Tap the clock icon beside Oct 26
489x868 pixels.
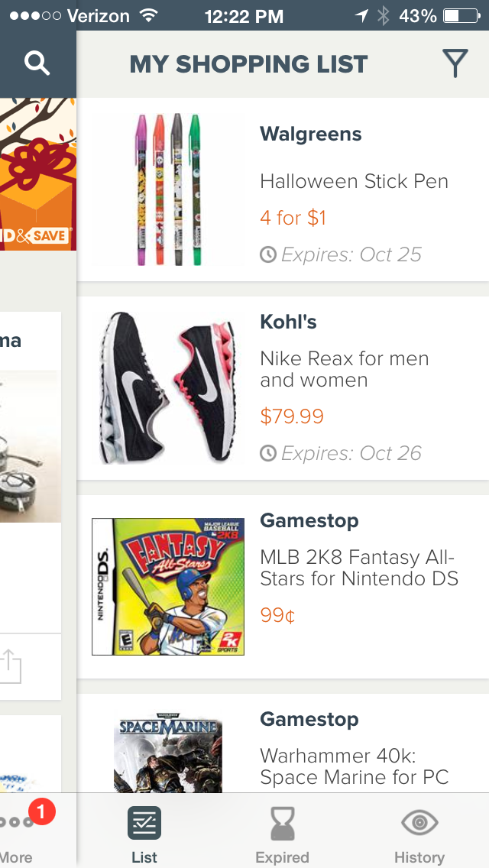[x=268, y=453]
